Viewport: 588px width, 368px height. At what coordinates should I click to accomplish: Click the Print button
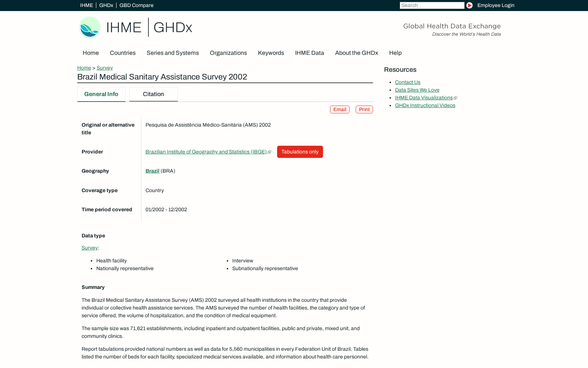pos(364,110)
